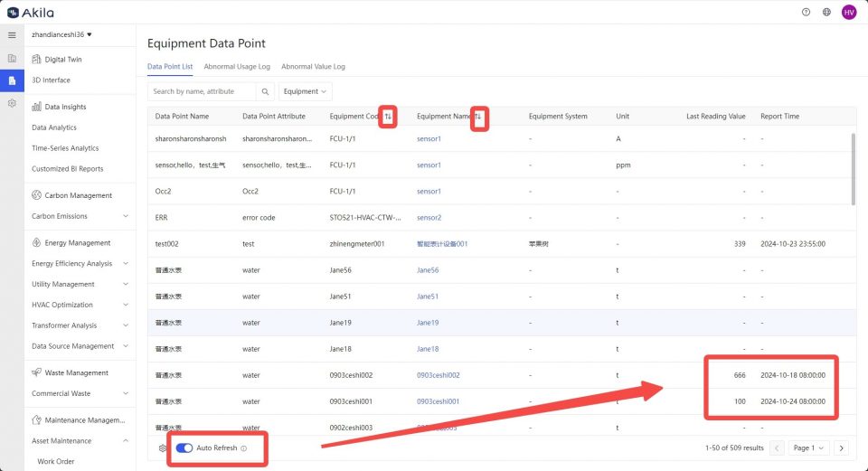Click the error code attribute cell
Screen dimensions: 868x471
[x=259, y=218]
